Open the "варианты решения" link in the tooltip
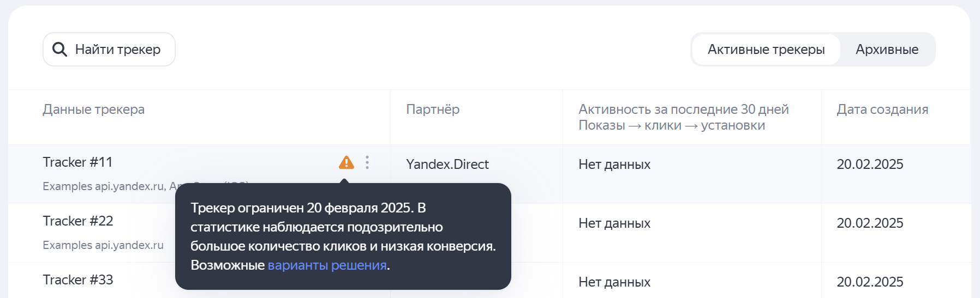 [x=327, y=265]
